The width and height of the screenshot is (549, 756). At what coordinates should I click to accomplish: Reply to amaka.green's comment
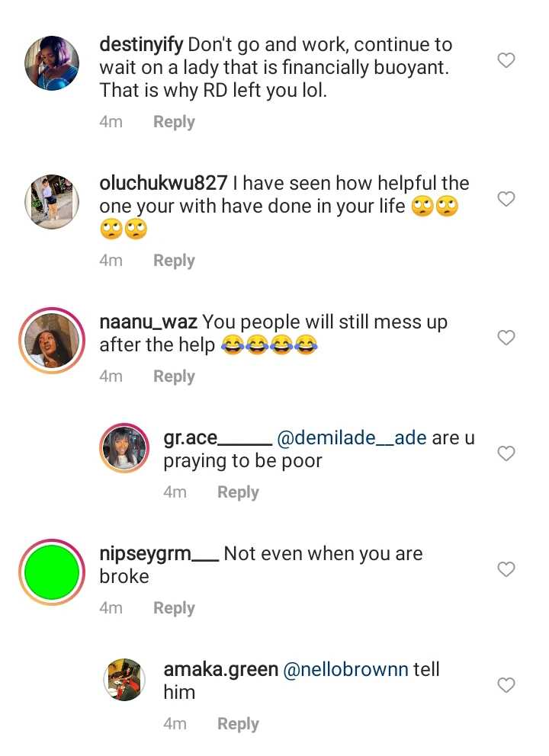click(238, 723)
